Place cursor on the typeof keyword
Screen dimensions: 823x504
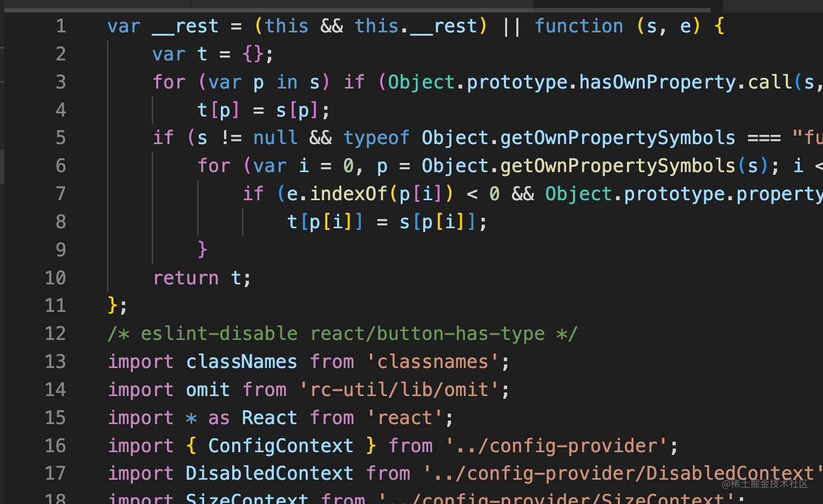[x=376, y=138]
